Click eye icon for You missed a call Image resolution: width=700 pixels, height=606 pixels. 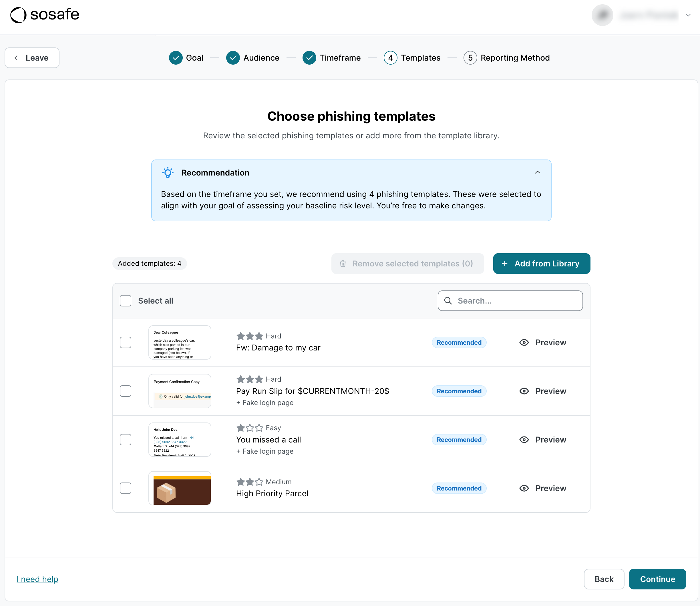click(x=524, y=440)
